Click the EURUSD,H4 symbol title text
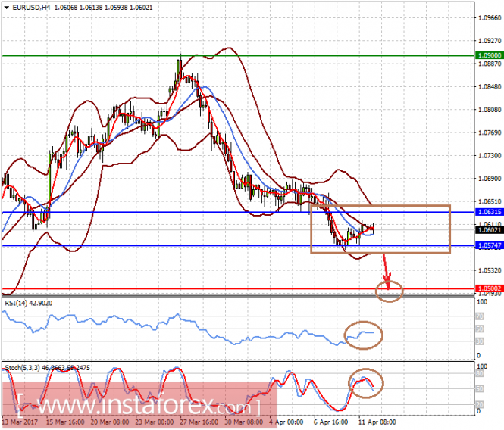Viewport: 504px width, 430px height. click(x=31, y=8)
